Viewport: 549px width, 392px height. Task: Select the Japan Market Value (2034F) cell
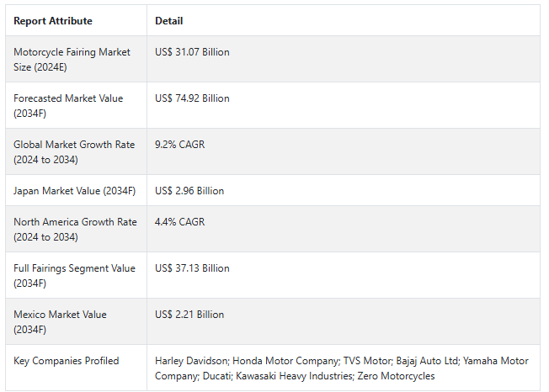pyautogui.click(x=74, y=191)
